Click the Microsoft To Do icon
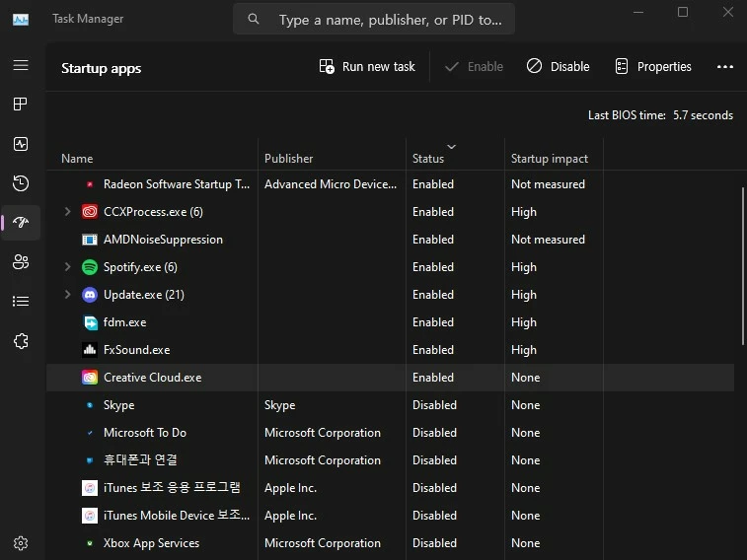The height and width of the screenshot is (560, 747). (x=90, y=433)
